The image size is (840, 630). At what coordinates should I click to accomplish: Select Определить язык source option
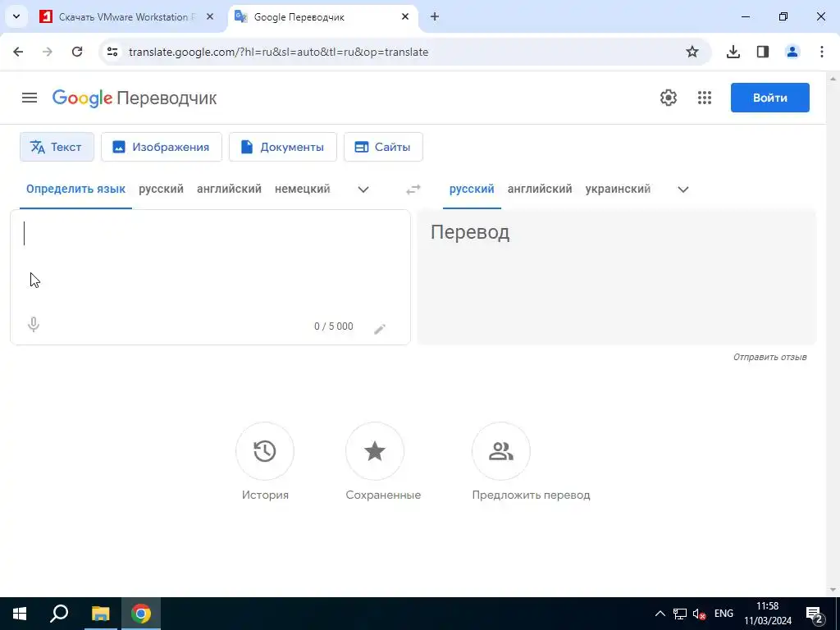pos(75,189)
